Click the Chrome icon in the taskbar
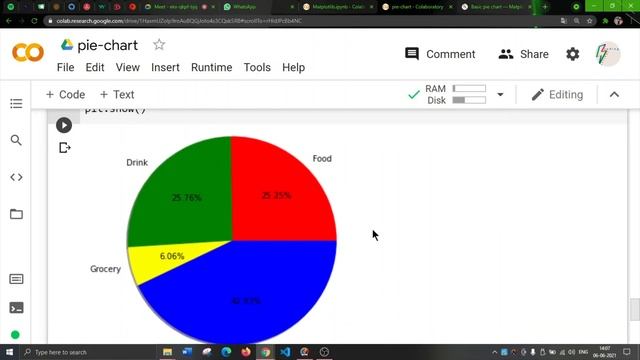The width and height of the screenshot is (640, 360). click(x=265, y=352)
